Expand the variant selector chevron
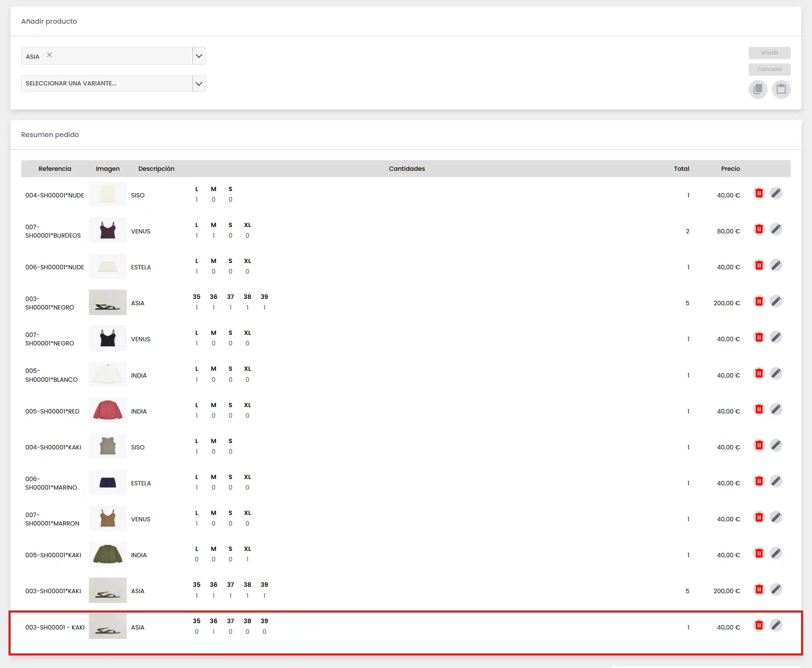Viewport: 812px width, 668px height. coord(199,84)
